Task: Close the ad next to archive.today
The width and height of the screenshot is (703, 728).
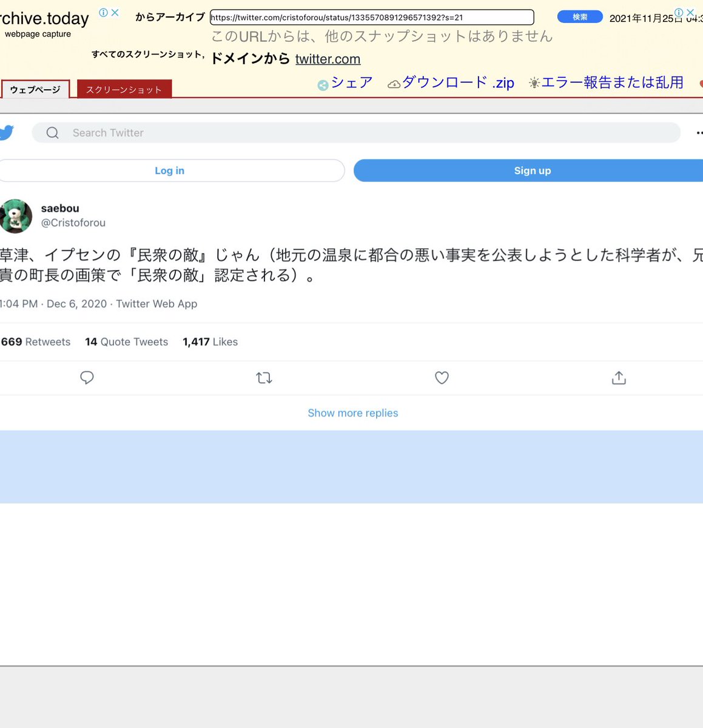Action: (x=115, y=12)
